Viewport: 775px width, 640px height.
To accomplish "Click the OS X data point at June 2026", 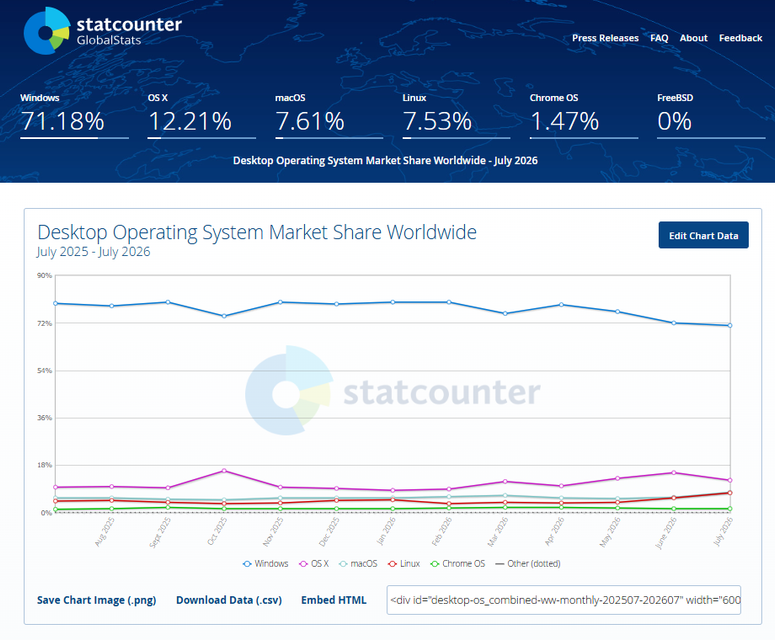I will (673, 472).
